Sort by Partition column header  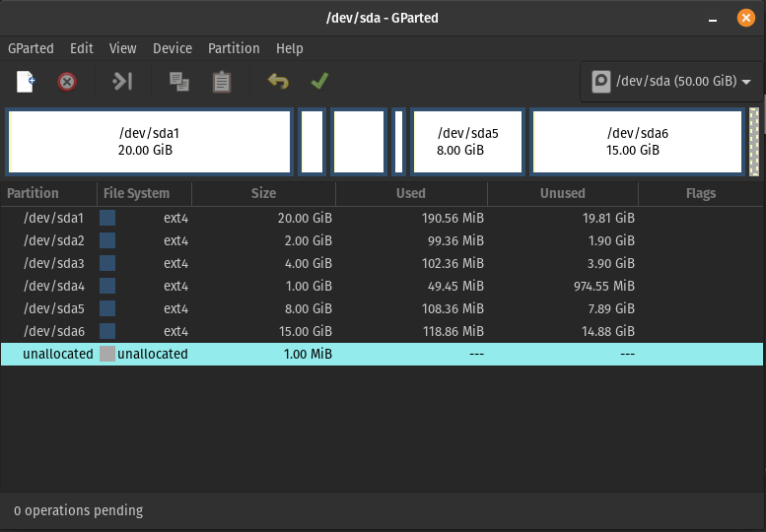[48, 193]
